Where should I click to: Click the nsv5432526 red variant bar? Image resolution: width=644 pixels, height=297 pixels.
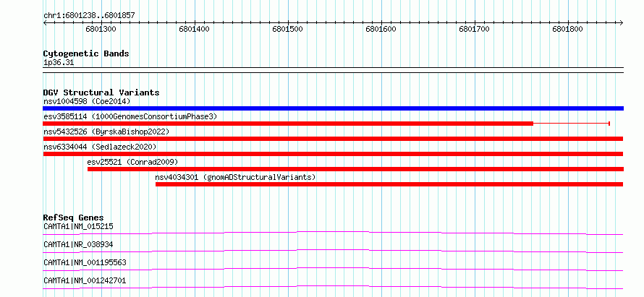[333, 139]
